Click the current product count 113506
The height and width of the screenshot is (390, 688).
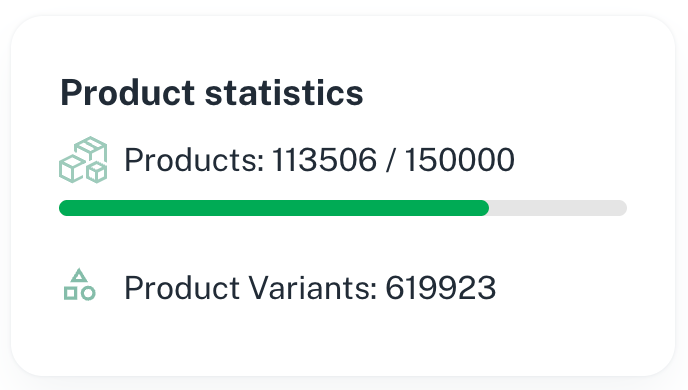[324, 160]
